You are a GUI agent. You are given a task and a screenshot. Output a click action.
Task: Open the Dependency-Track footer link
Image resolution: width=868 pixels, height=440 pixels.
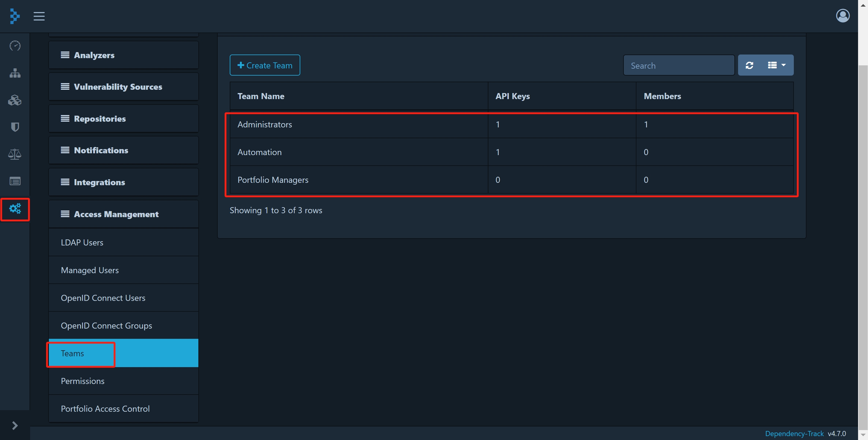(x=794, y=434)
